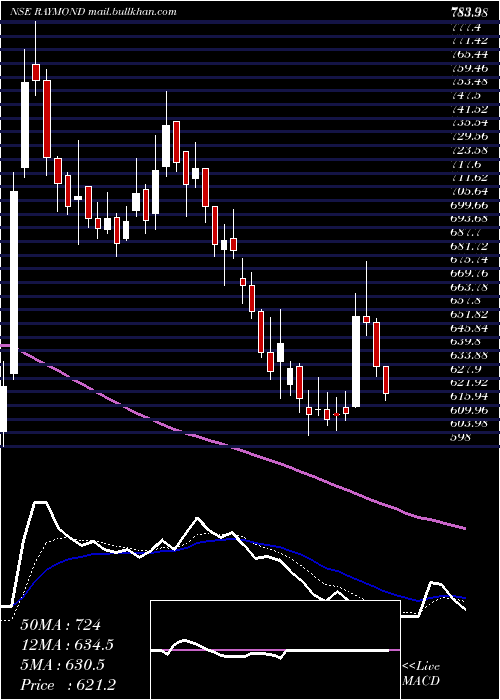Click inside the MACD inset chart box

(x=275, y=650)
